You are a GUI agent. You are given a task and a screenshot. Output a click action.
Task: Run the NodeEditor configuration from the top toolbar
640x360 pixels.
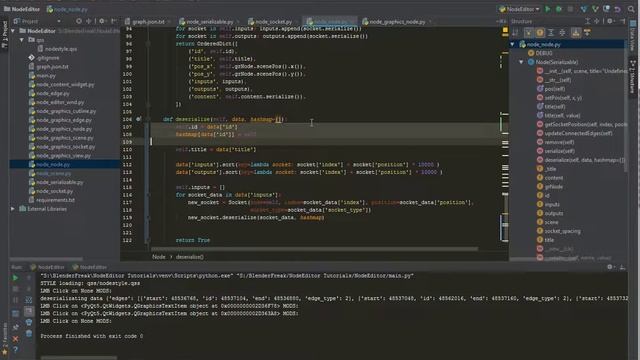[548, 9]
